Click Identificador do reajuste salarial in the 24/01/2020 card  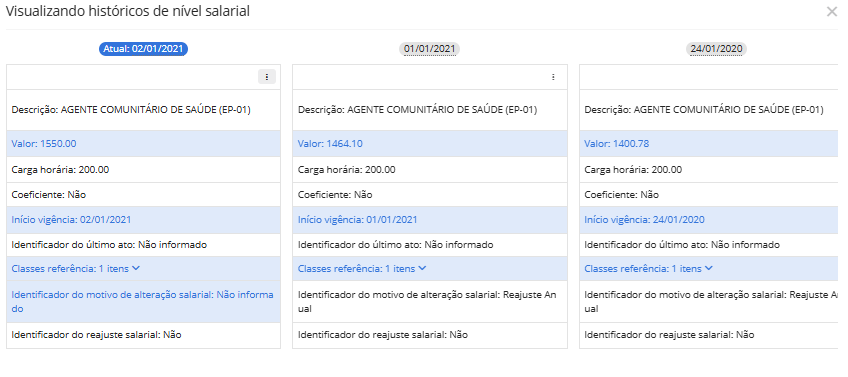coord(670,335)
